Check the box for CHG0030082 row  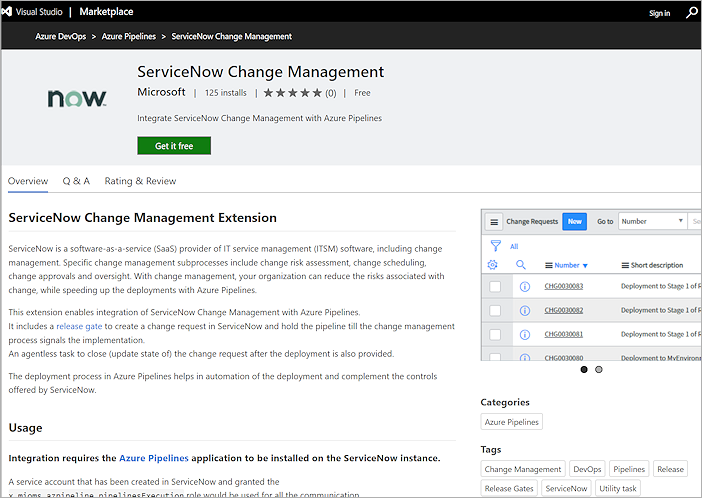[x=495, y=310]
